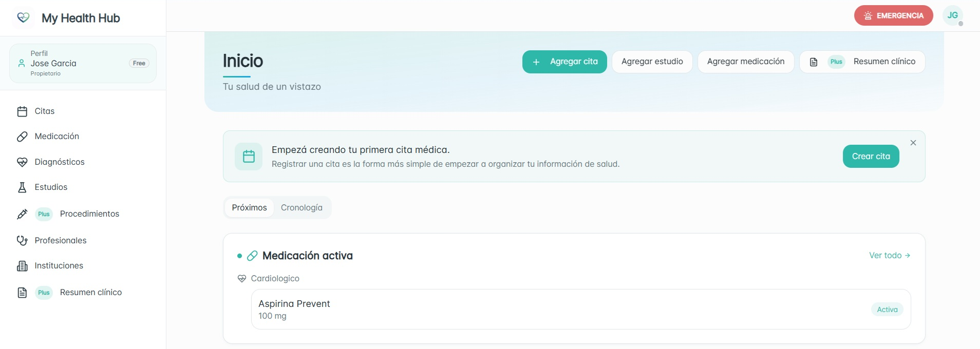Click the pill icon beside Medicación activa
The image size is (980, 349).
coord(252,256)
